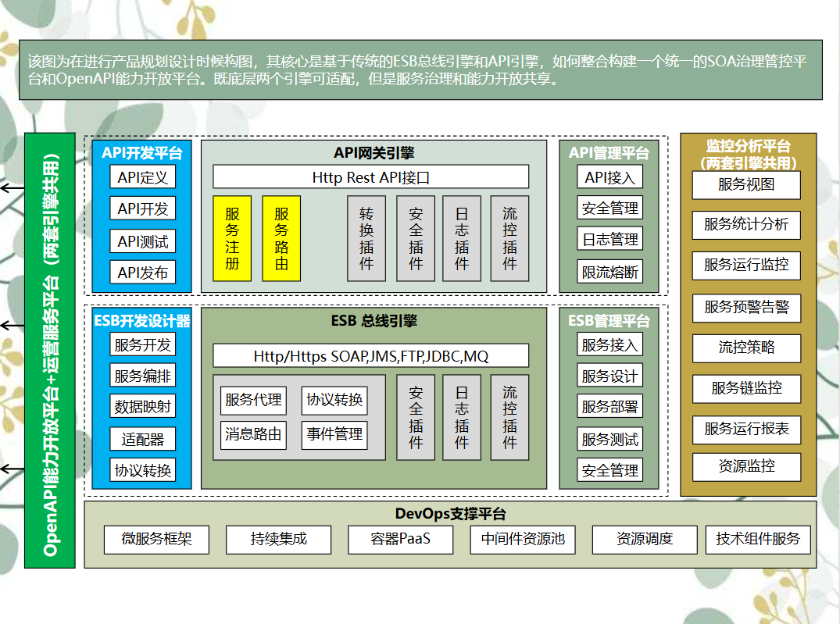The height and width of the screenshot is (624, 840).
Task: Click 流控插件 in the ESB 总线引擎 section
Action: coord(509,417)
